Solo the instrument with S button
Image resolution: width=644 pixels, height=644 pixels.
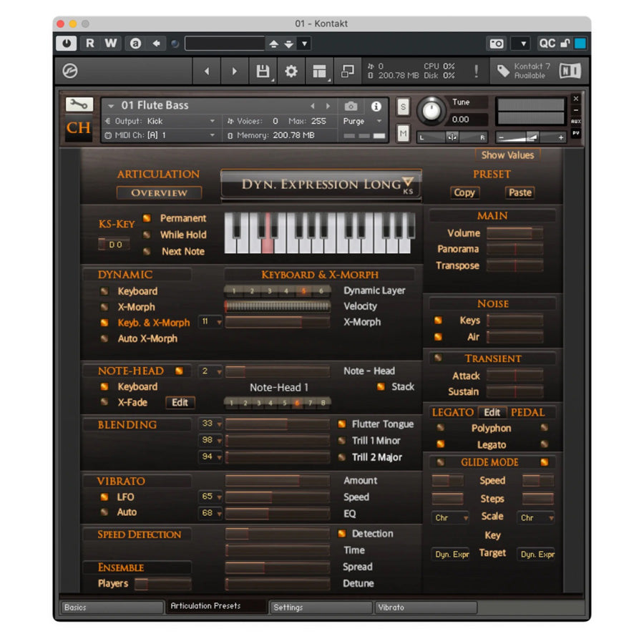click(x=403, y=107)
